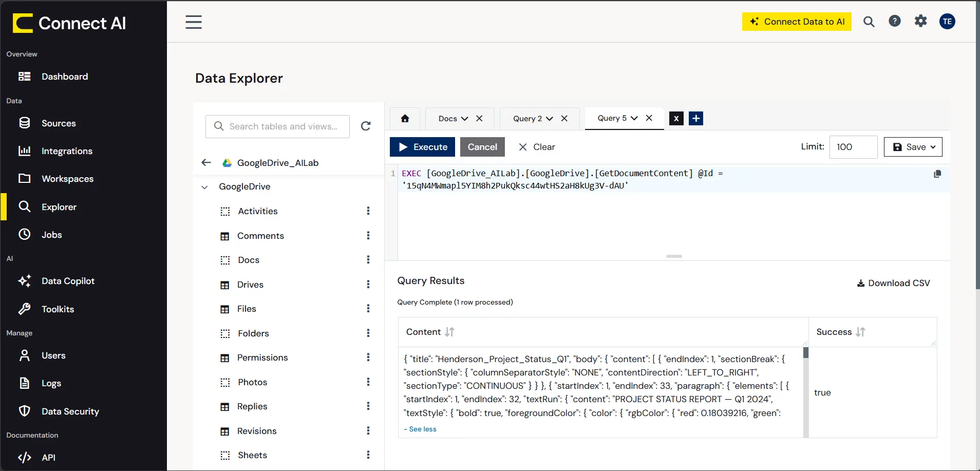Collapse the GoogleDrive schema tree

[204, 187]
